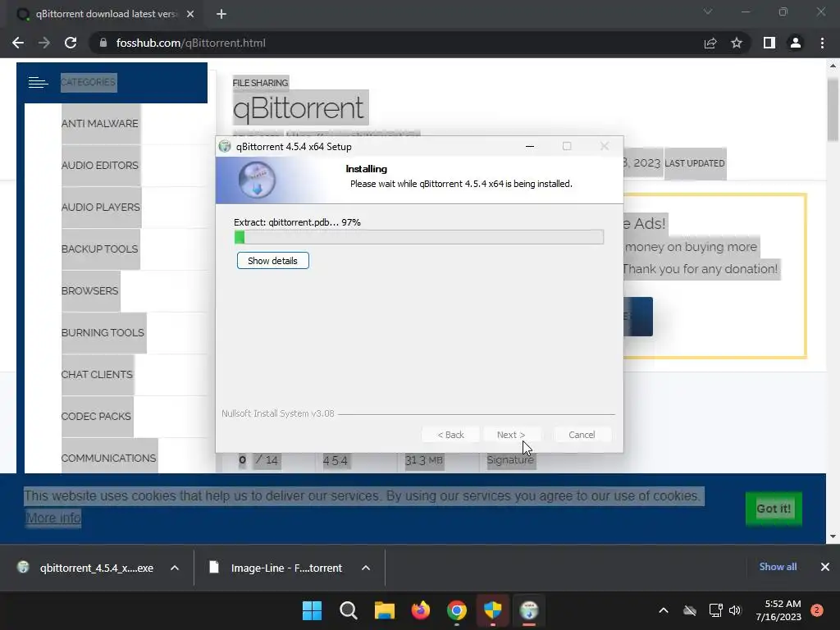Click Back in qBittorrent Setup
This screenshot has width=840, height=630.
(450, 435)
